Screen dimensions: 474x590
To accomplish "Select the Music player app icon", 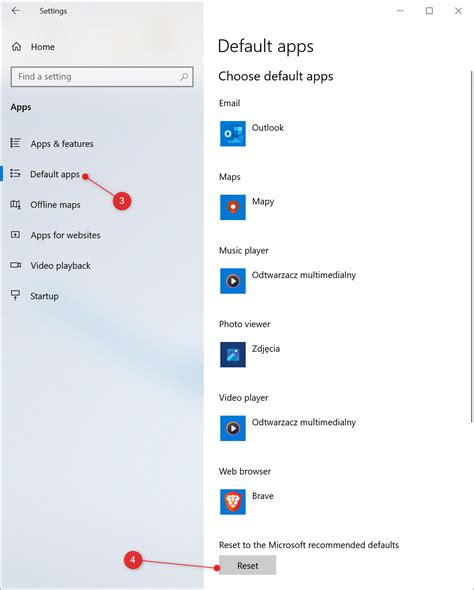I will pos(232,281).
